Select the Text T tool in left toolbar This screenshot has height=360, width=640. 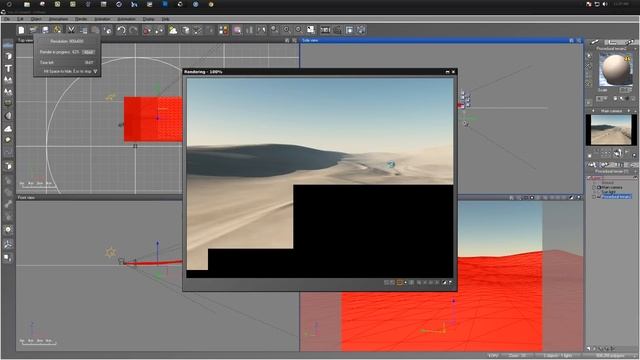pos(8,68)
